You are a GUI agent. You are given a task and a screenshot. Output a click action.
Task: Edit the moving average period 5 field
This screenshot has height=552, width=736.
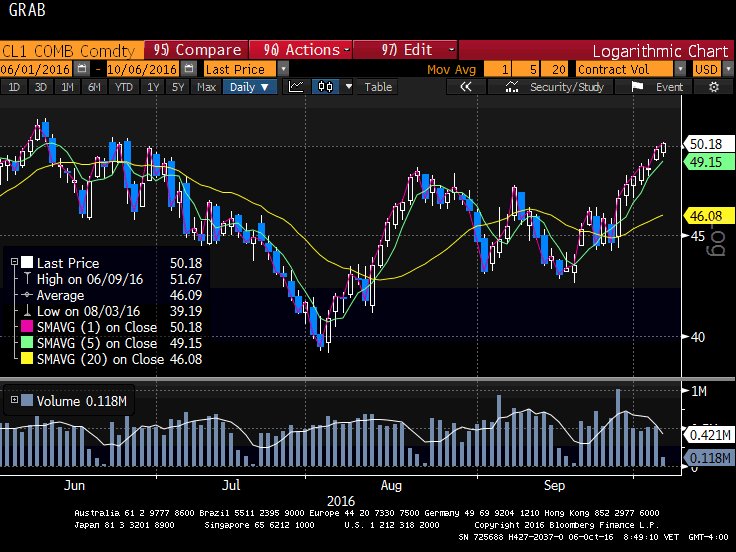click(x=526, y=69)
